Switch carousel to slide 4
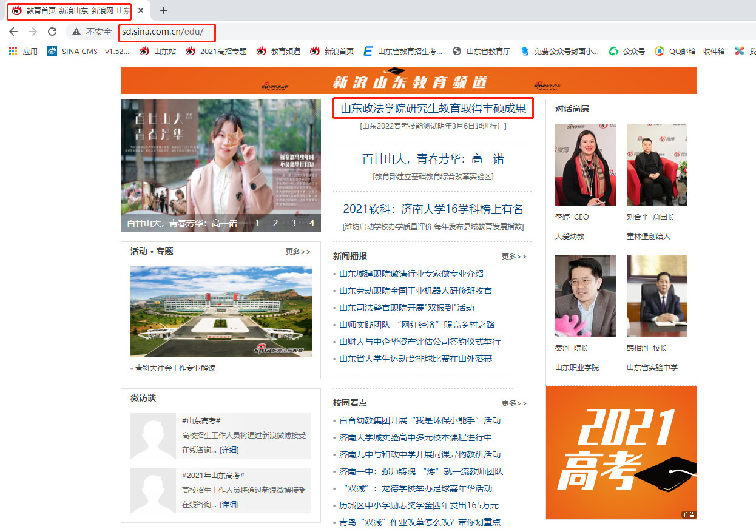The width and height of the screenshot is (756, 532). coord(312,223)
